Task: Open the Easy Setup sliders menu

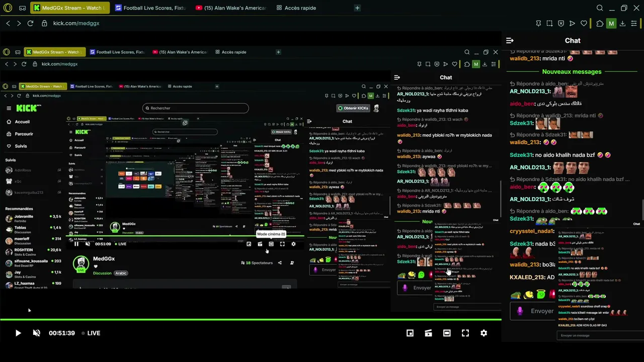Action: [x=634, y=23]
